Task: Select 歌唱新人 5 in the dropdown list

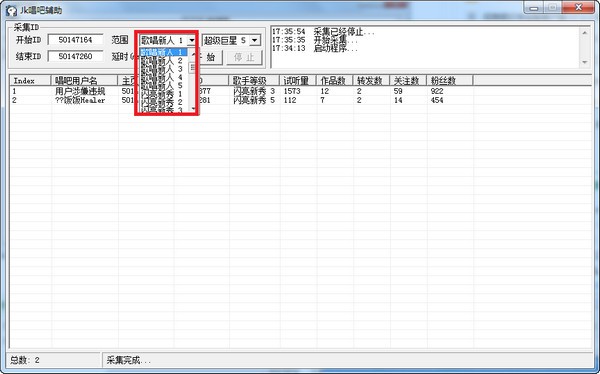Action: point(163,85)
